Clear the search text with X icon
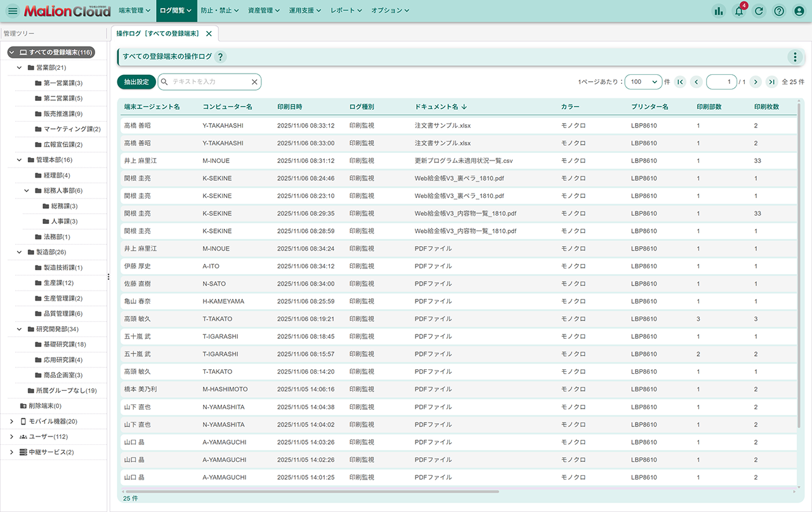This screenshot has height=512, width=812. coord(254,82)
